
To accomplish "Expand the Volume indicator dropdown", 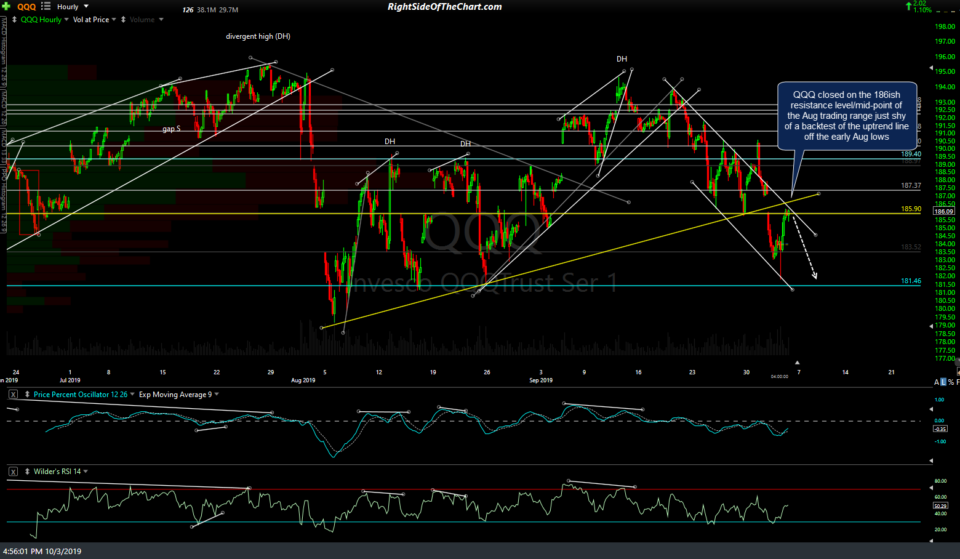I will [x=161, y=20].
